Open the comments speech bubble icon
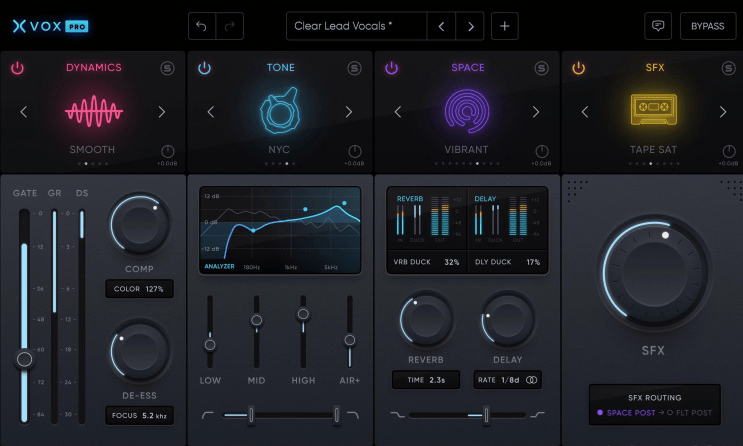The image size is (743, 446). (658, 26)
